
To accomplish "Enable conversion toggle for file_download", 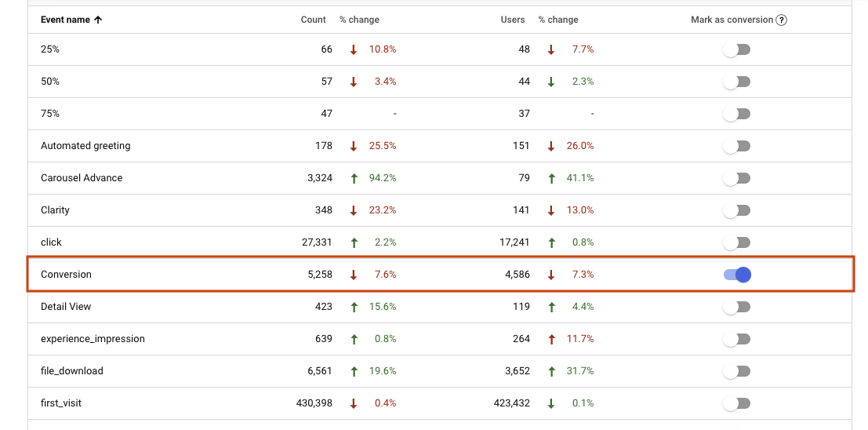I will (x=737, y=371).
